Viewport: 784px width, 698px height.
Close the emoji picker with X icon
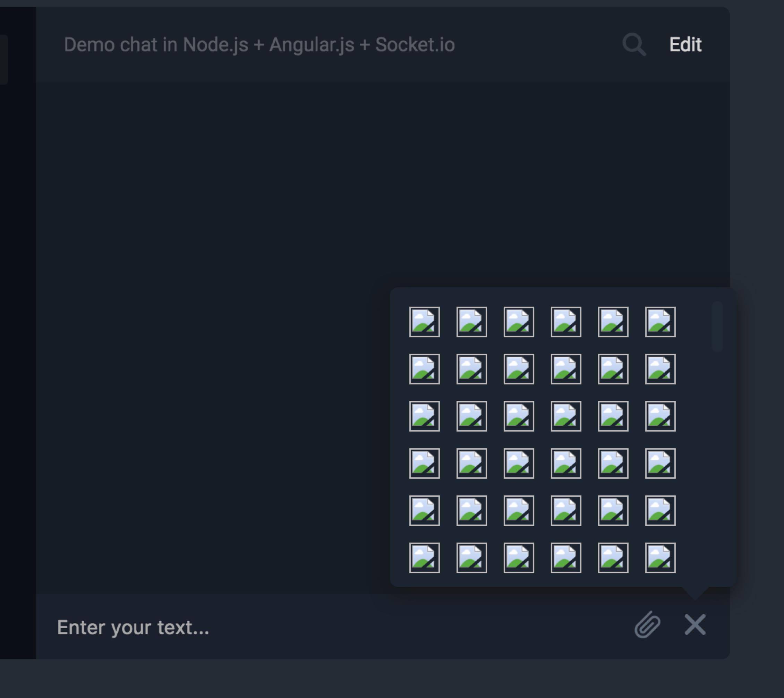tap(695, 625)
